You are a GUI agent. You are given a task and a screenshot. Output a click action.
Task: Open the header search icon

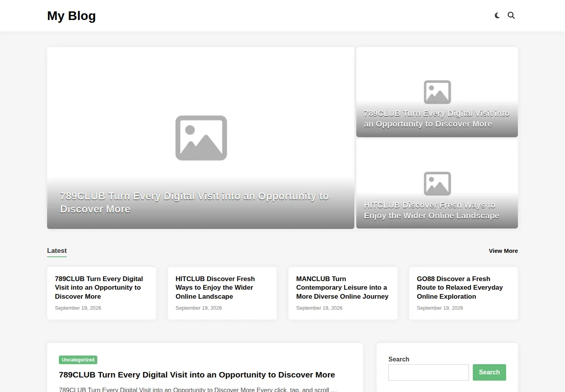coord(511,16)
